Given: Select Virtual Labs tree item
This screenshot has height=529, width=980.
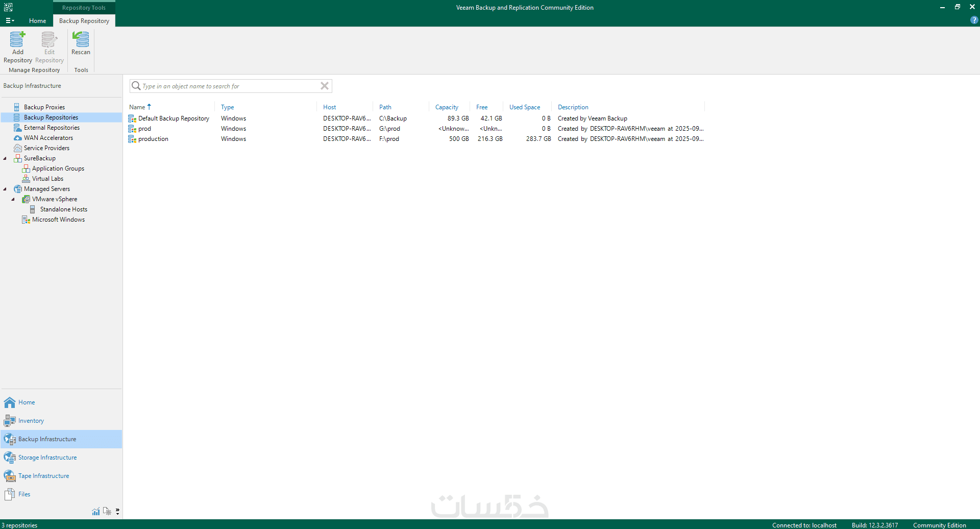Looking at the screenshot, I should tap(47, 179).
